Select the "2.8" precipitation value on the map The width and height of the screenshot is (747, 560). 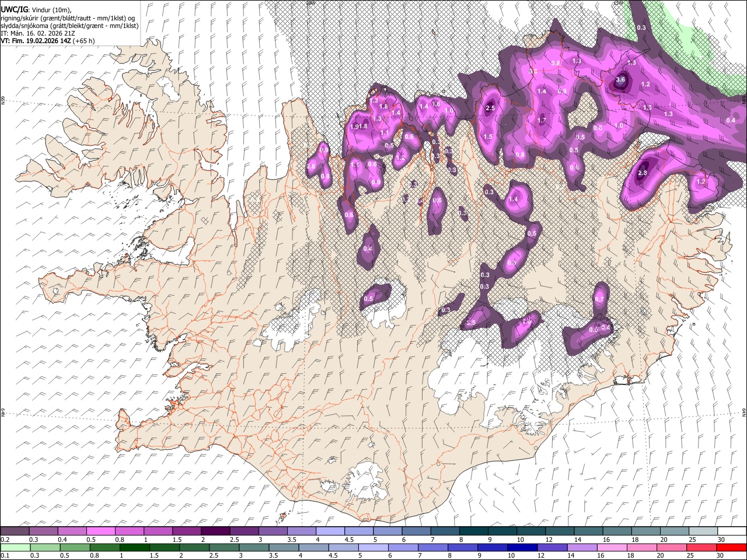click(x=643, y=173)
